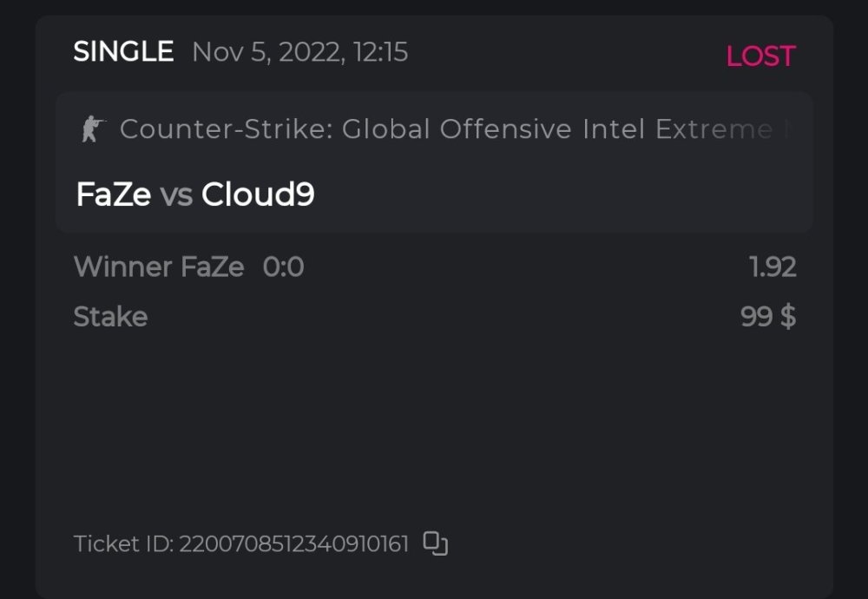Click the Counter-Strike soldier game icon
This screenshot has height=599, width=868.
pos(92,130)
